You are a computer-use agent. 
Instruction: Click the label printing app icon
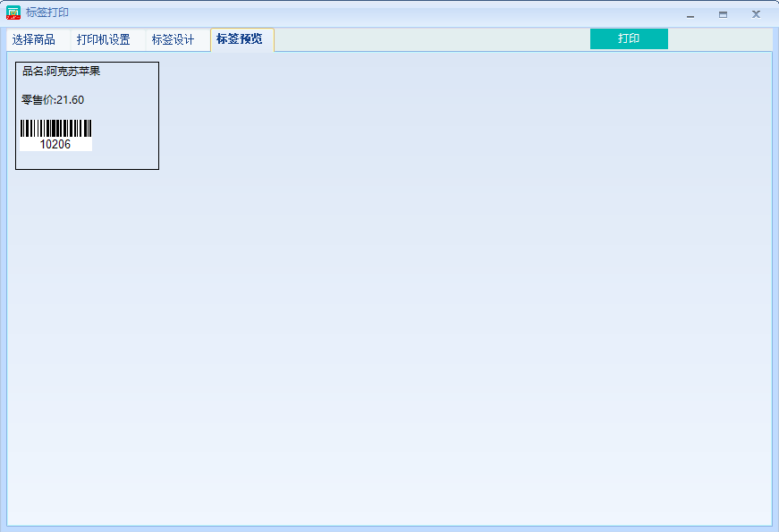(13, 13)
